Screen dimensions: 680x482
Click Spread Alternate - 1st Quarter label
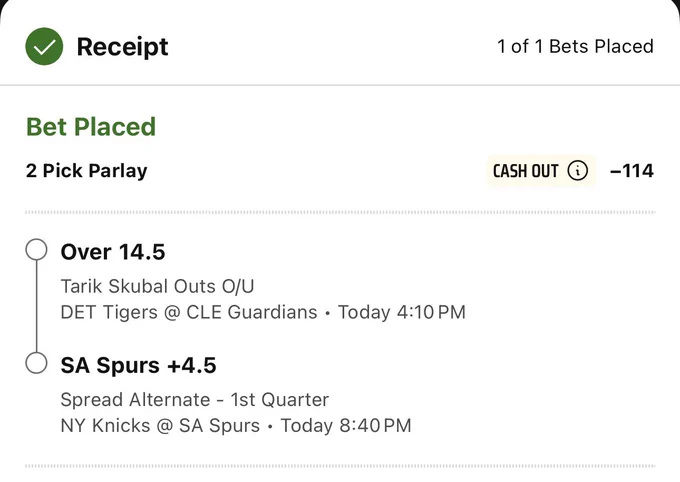pyautogui.click(x=195, y=400)
